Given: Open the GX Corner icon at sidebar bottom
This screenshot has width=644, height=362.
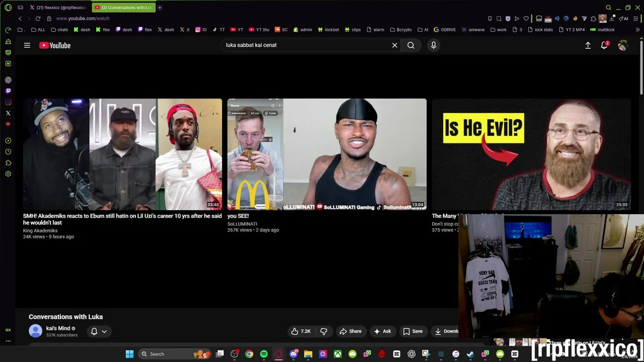Looking at the screenshot, I should (x=8, y=330).
